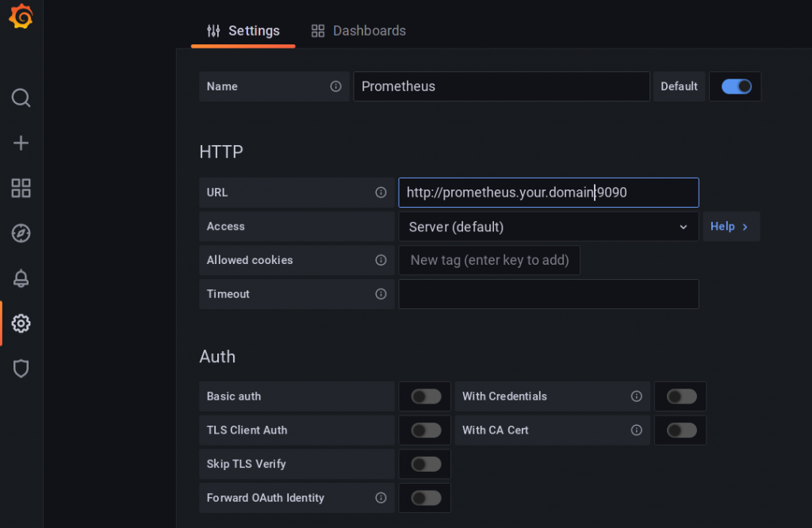
Task: Open the Server Admin shield icon
Action: tap(21, 369)
